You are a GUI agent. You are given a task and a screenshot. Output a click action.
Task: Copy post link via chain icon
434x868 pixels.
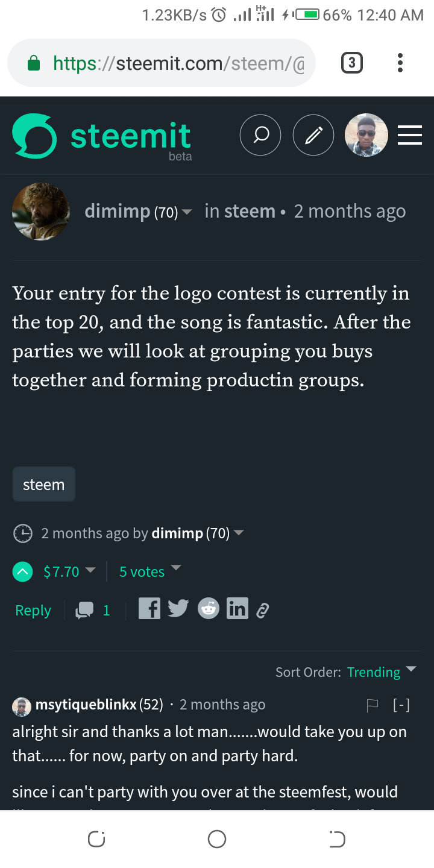[262, 610]
